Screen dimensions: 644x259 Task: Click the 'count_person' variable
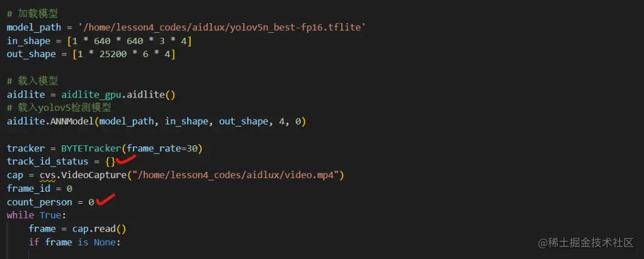[39, 202]
